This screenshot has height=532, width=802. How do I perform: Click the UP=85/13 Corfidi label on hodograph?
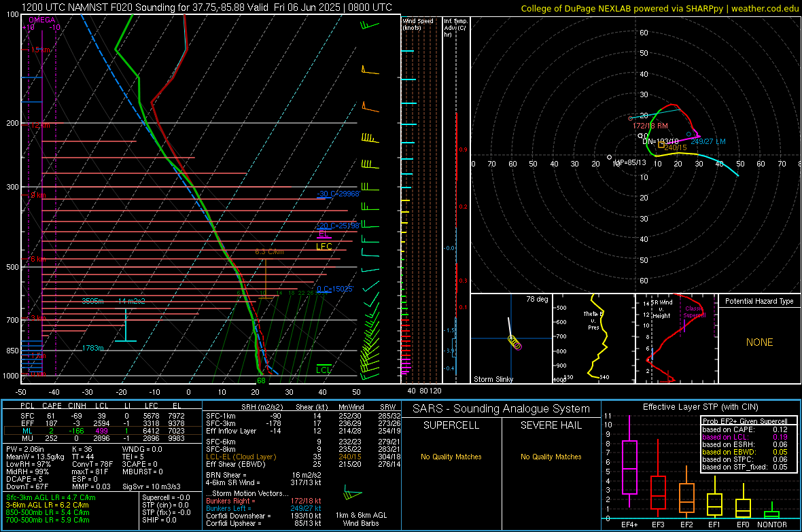[x=630, y=162]
